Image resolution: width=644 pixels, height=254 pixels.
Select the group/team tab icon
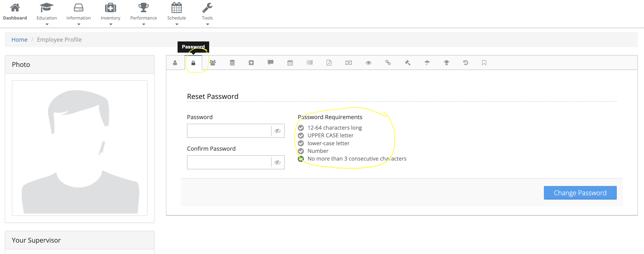point(213,63)
